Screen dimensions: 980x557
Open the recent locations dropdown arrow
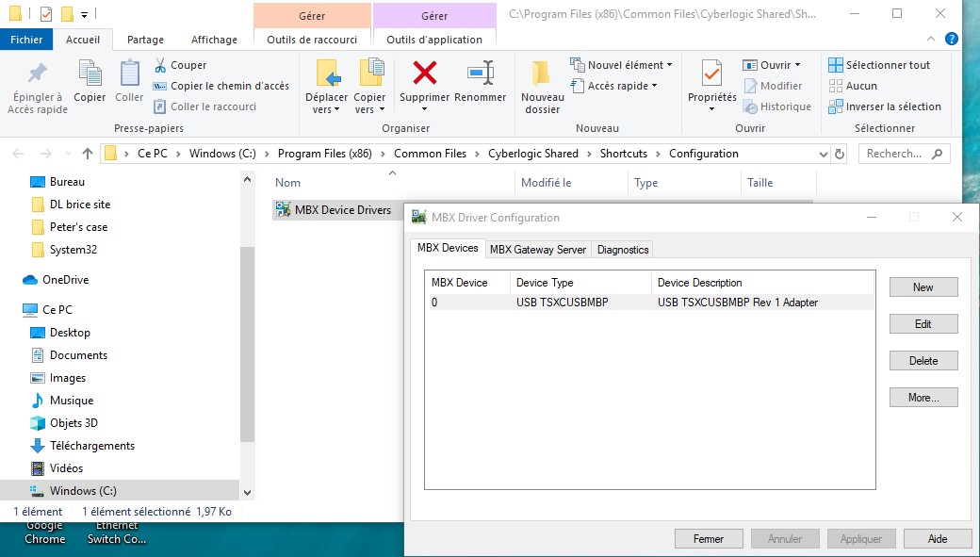(68, 154)
